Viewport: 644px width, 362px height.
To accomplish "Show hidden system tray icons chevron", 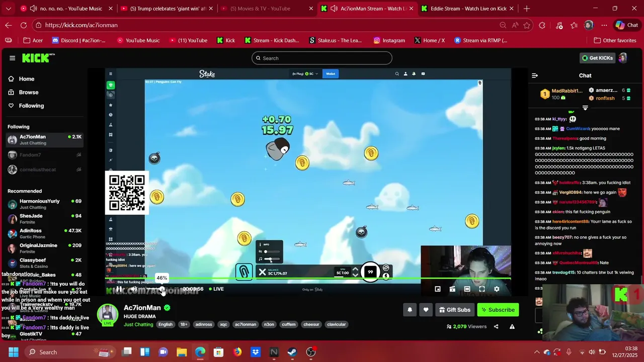I will pyautogui.click(x=536, y=352).
